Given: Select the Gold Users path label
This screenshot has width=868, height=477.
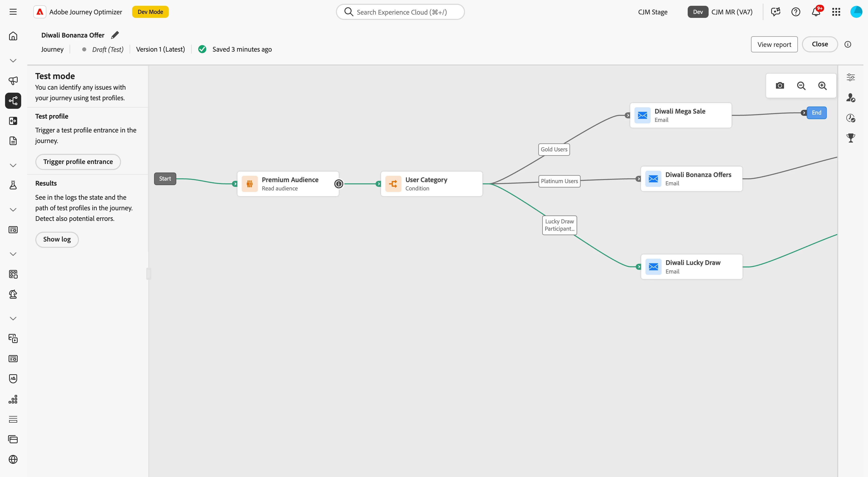Looking at the screenshot, I should click(554, 149).
